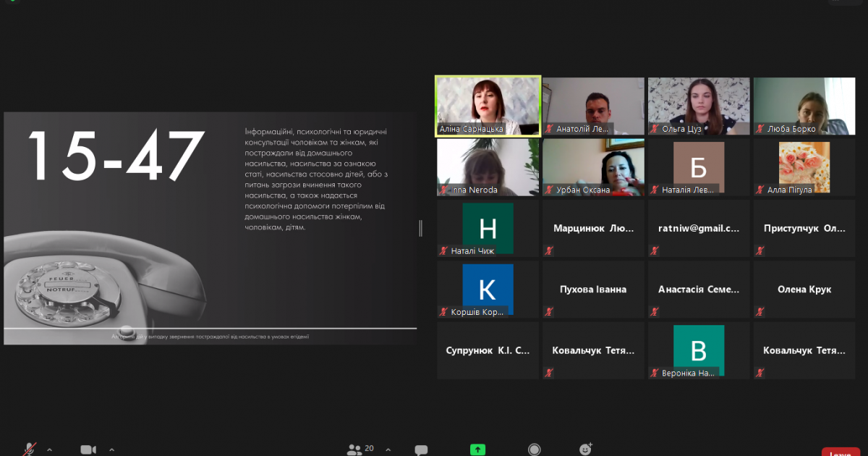Select Ольга Цуз video tile
868x456 pixels.
point(698,105)
